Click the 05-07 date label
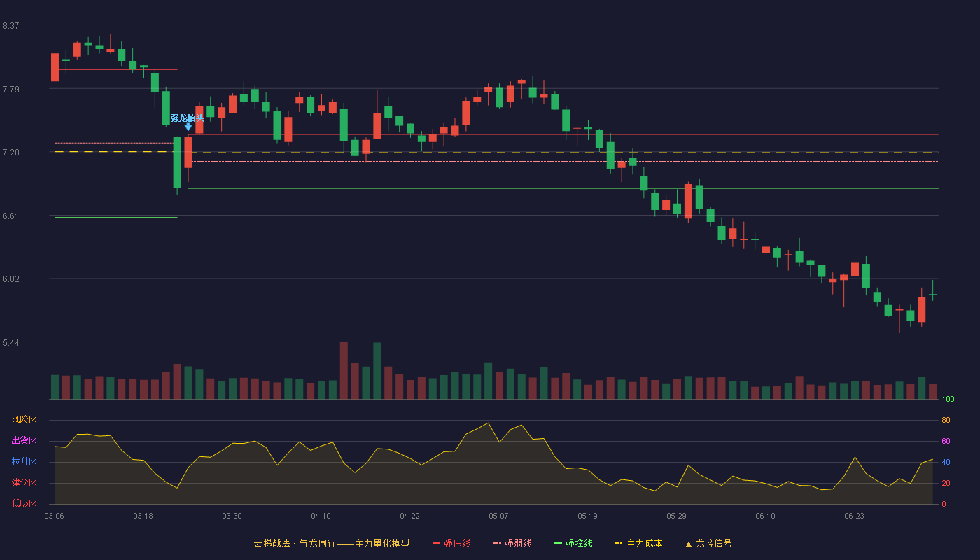 (499, 516)
